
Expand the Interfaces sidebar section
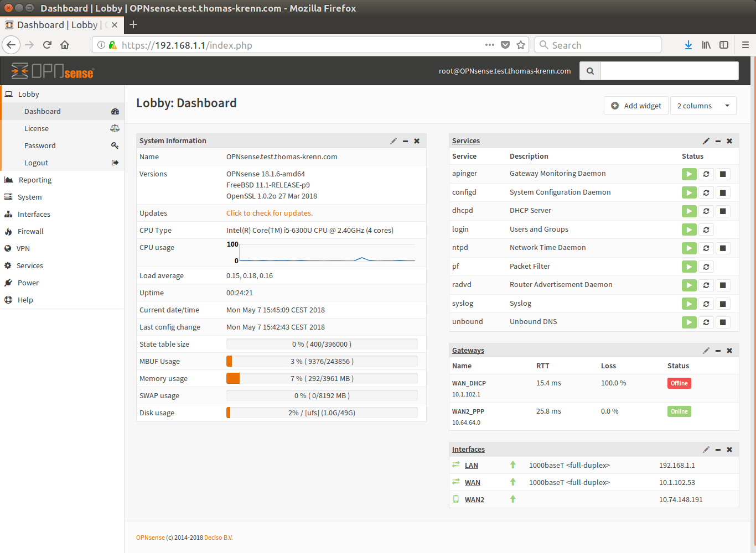34,214
